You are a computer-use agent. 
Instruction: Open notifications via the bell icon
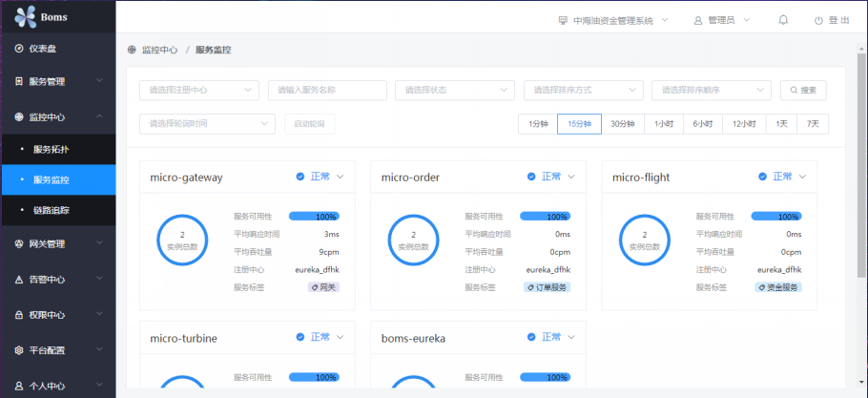click(x=783, y=20)
